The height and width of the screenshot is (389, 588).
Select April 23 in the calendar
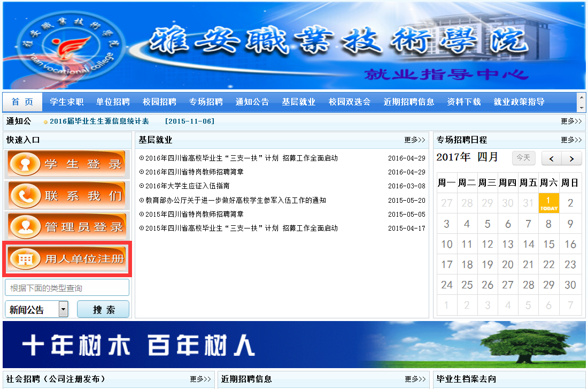[570, 264]
